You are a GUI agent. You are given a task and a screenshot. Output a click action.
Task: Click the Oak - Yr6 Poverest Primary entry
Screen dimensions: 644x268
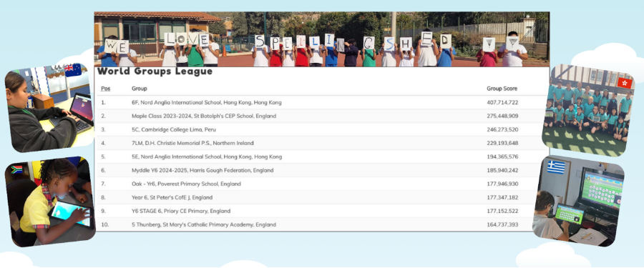pos(187,184)
